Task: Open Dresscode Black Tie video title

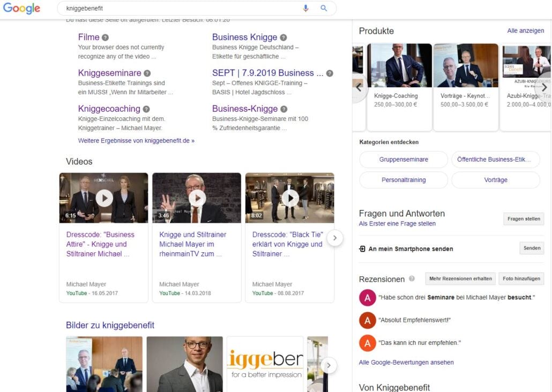Action: coord(288,244)
